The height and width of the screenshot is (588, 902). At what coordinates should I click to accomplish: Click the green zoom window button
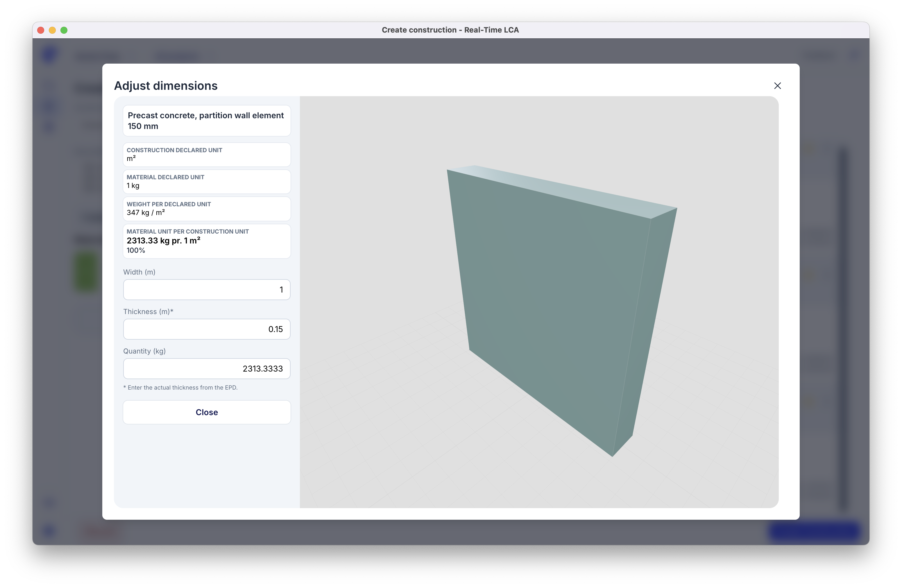pyautogui.click(x=64, y=30)
